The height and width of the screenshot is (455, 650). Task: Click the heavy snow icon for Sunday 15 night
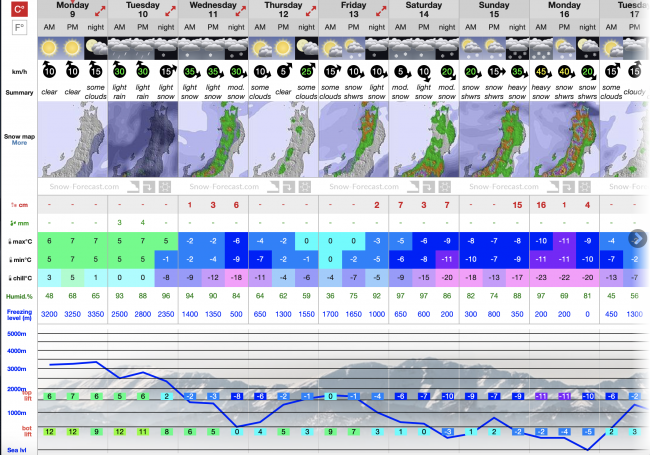[517, 48]
